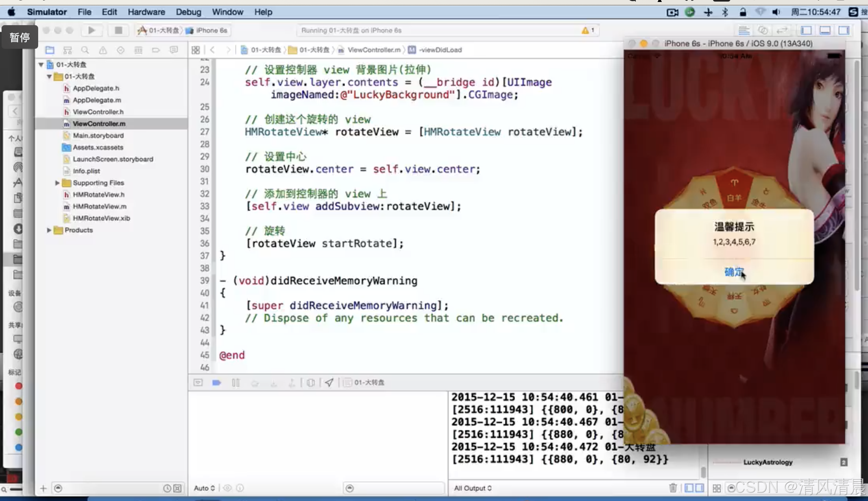Viewport: 868px width, 501px height.
Task: Click the Bluetooth icon in menu bar
Action: pos(725,12)
